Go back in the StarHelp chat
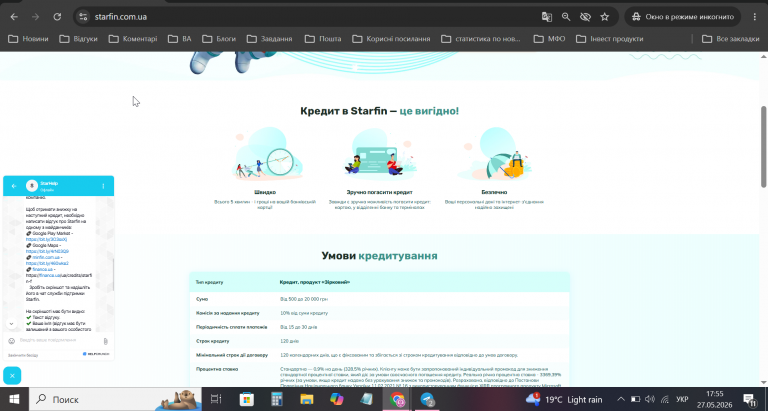This screenshot has height=411, width=768. point(14,186)
